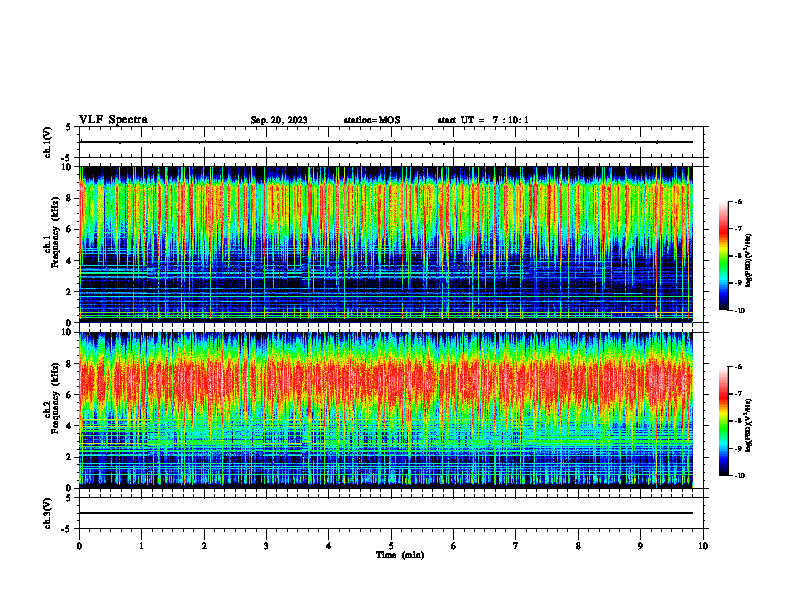This screenshot has height=612, width=792.
Task: Click the "3" minute tick label
Action: click(x=266, y=546)
